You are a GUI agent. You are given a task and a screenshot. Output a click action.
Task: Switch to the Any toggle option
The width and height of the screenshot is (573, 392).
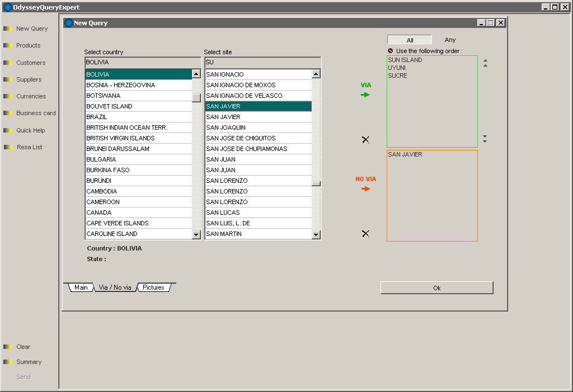click(x=450, y=40)
